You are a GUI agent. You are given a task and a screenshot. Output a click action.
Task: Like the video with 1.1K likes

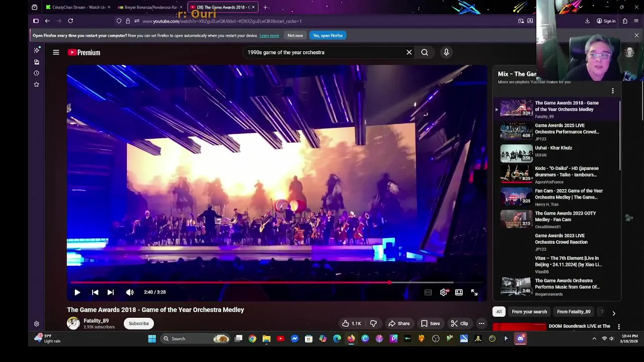tap(352, 324)
